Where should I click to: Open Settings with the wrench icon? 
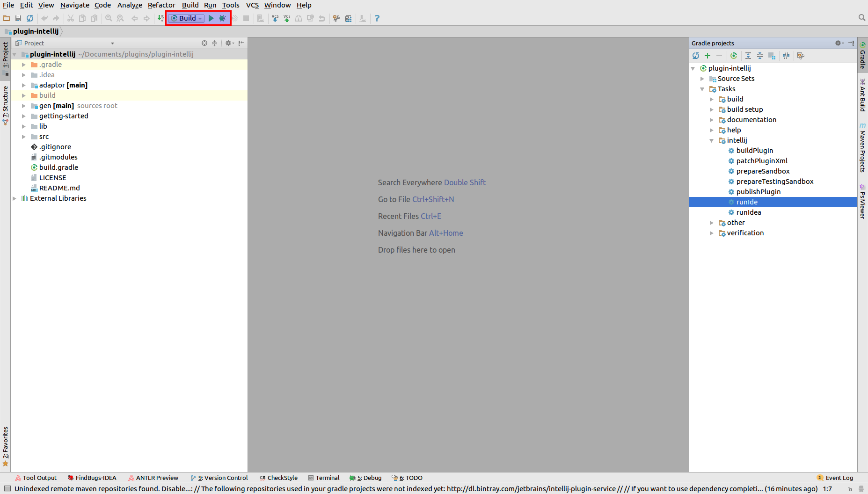pos(336,18)
